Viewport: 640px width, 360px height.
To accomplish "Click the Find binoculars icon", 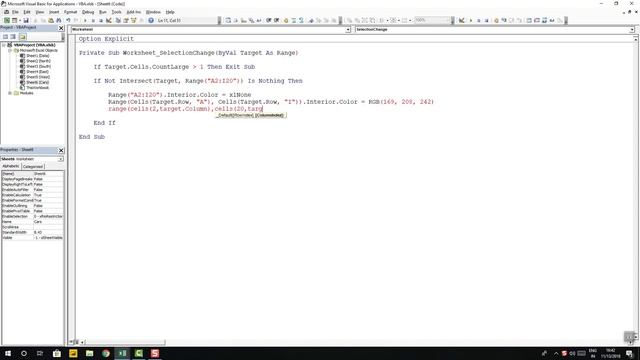I will [59, 20].
